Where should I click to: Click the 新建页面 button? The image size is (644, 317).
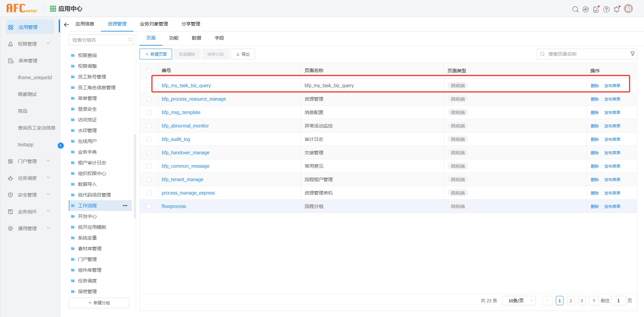(x=156, y=54)
